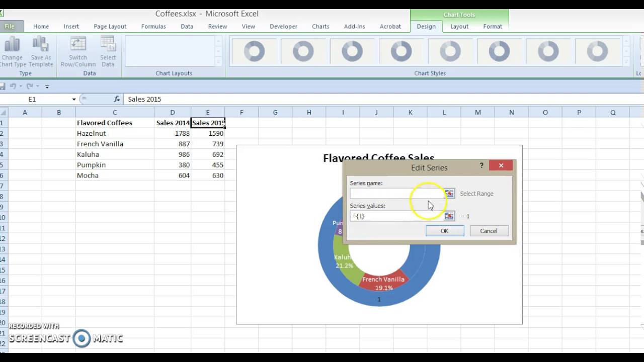
Task: Click the Kaluha cell in the spreadsheet
Action: [115, 154]
